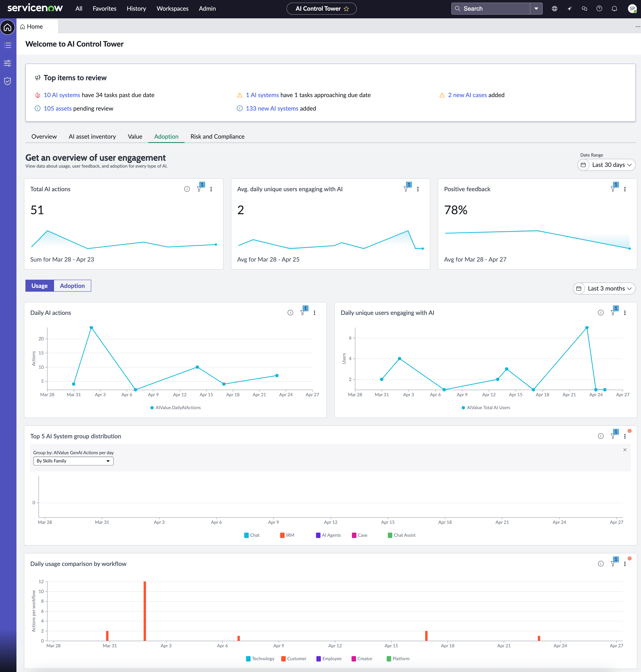Open more options on Avg. daily unique users card

pyautogui.click(x=418, y=189)
